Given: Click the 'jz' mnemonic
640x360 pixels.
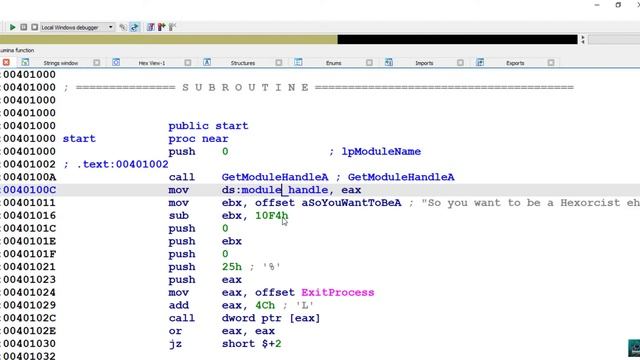Looking at the screenshot, I should click(x=175, y=344).
